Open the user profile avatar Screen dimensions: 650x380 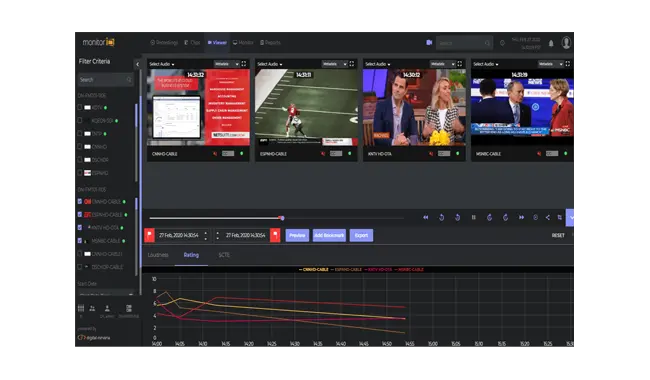[566, 43]
